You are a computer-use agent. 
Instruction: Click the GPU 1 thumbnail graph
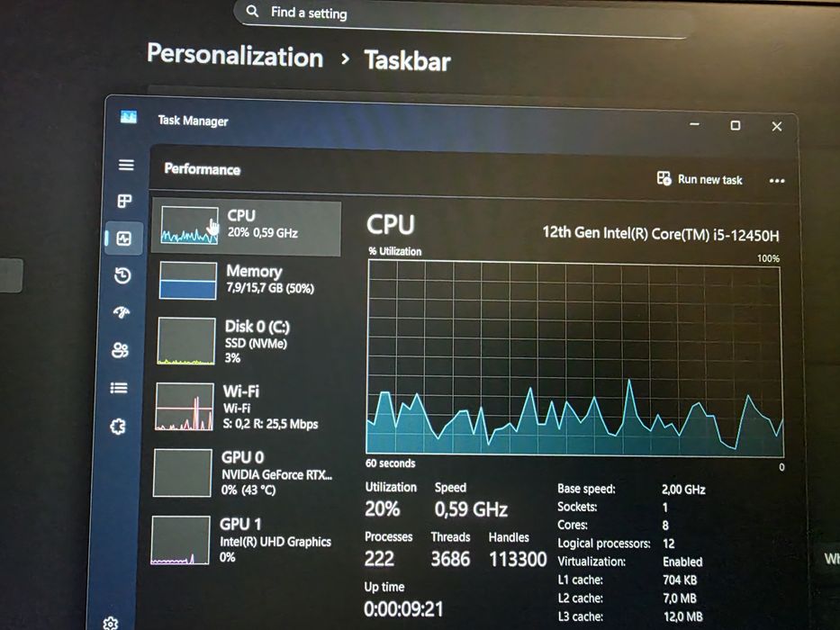pyautogui.click(x=181, y=540)
